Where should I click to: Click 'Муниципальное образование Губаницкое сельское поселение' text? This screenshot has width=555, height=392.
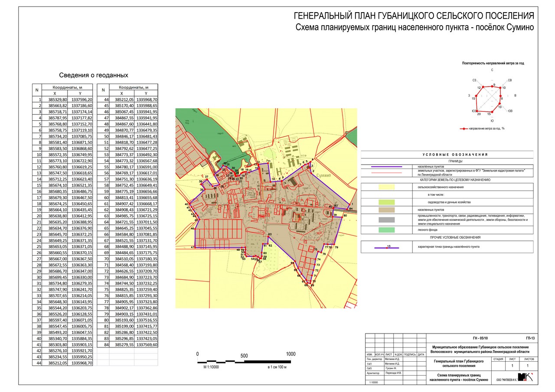480,347
